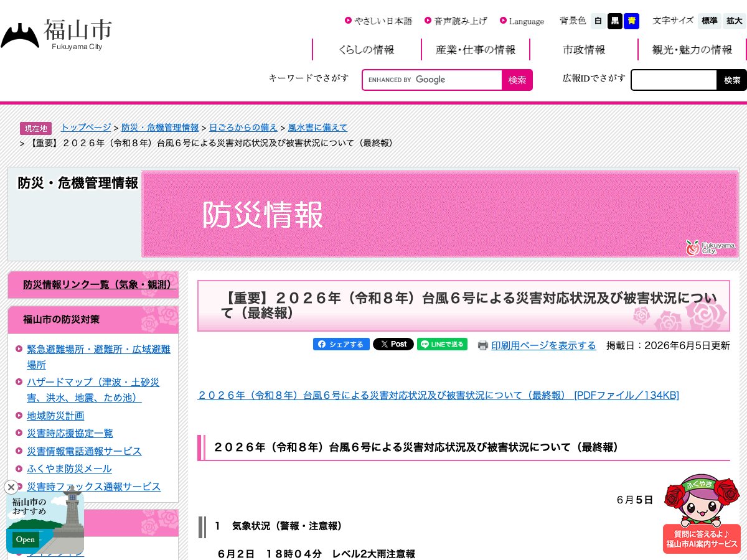This screenshot has width=747, height=560.
Task: Open the 福山市のおすすめ lighthouse banner
Action: (x=45, y=521)
